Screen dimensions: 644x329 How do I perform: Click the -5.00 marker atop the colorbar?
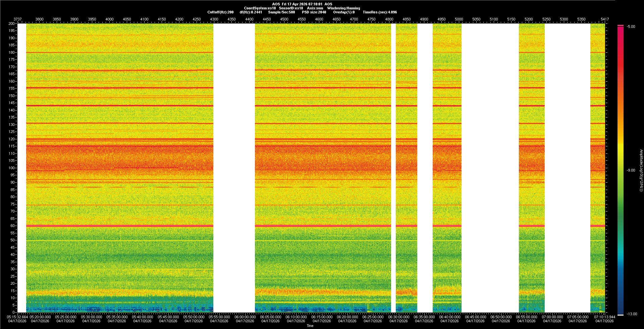click(x=631, y=27)
